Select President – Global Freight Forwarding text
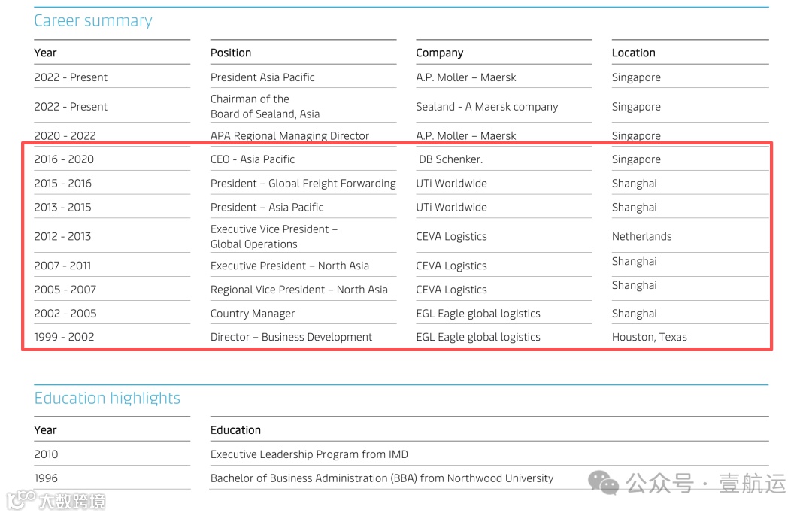Screen dimensions: 812x516 click(x=303, y=184)
